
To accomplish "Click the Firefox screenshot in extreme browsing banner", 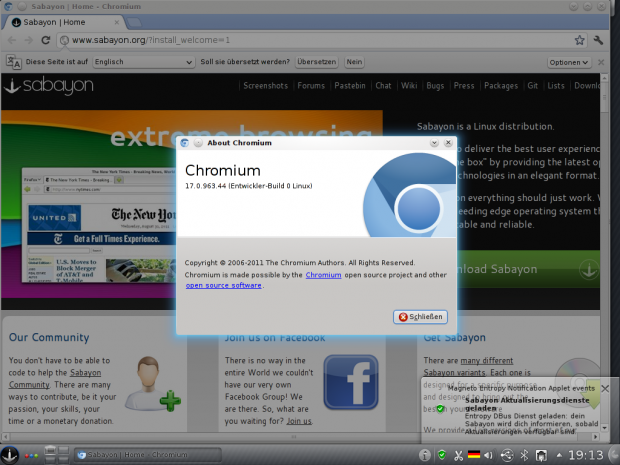I will tap(99, 225).
